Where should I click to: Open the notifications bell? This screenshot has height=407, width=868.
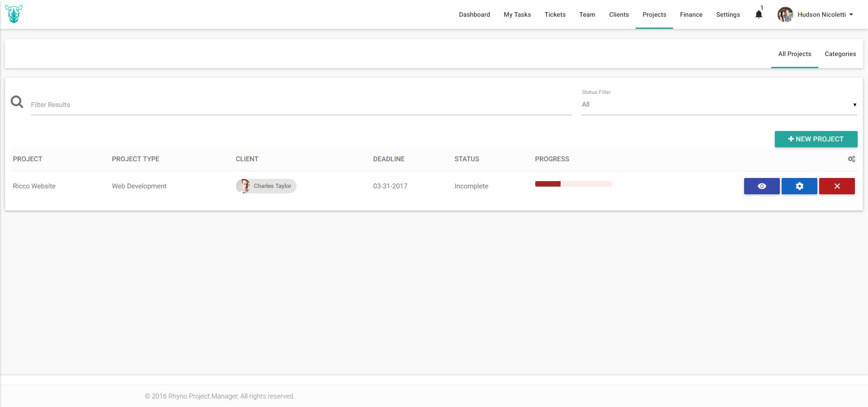click(x=759, y=14)
